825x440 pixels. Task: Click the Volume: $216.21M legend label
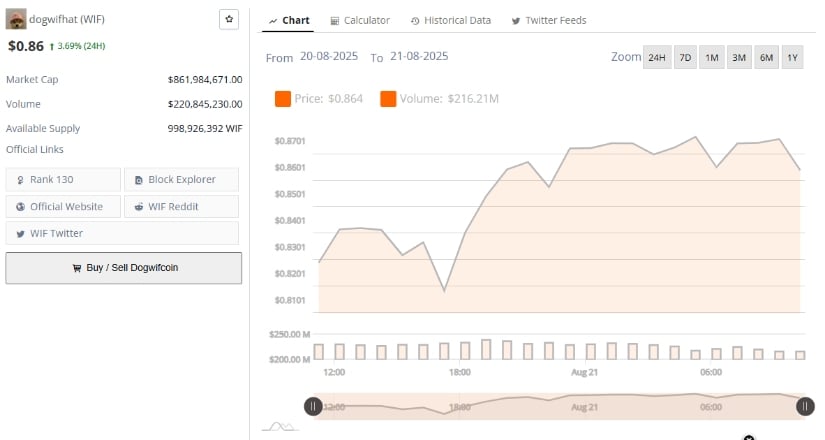tap(449, 99)
